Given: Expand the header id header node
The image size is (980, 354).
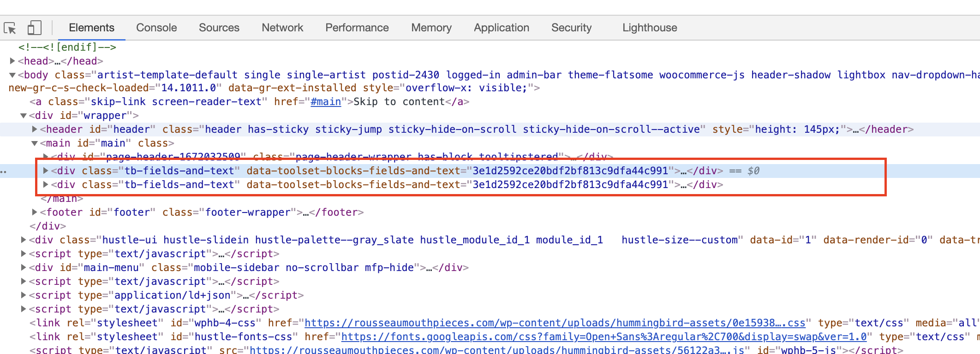Looking at the screenshot, I should click(x=34, y=129).
